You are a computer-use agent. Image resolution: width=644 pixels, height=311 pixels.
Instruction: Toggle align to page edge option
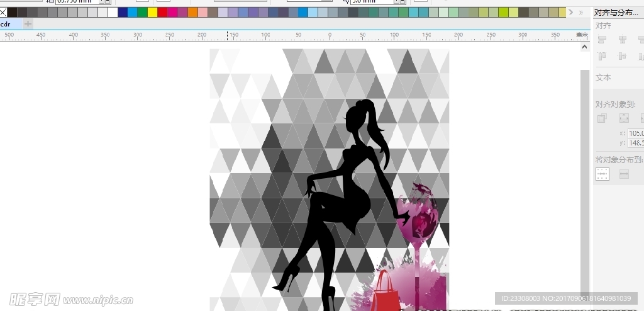tap(624, 118)
